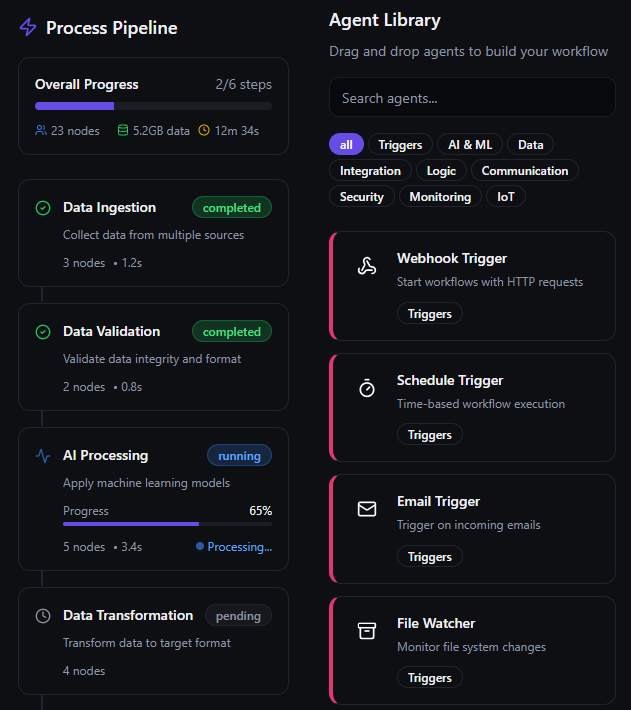Click the Overall Progress bar
This screenshot has width=631, height=710.
[153, 105]
